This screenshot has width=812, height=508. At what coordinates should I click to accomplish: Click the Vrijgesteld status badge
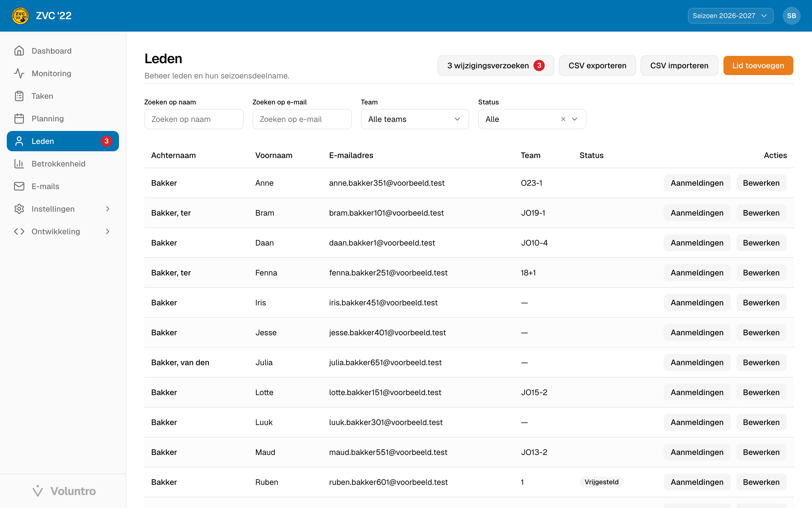click(601, 482)
